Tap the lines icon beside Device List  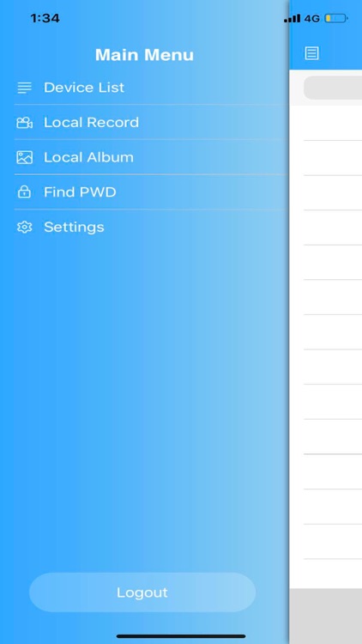click(x=24, y=88)
